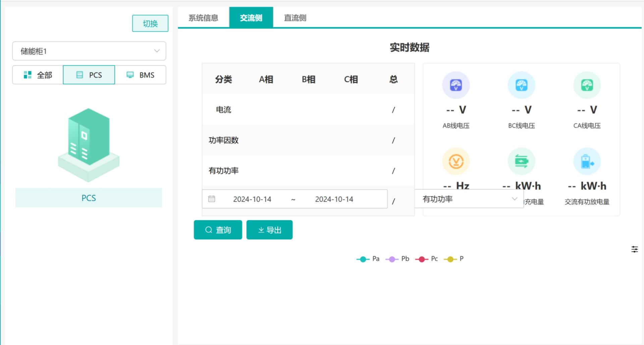Click the 查询 search button

click(x=218, y=230)
